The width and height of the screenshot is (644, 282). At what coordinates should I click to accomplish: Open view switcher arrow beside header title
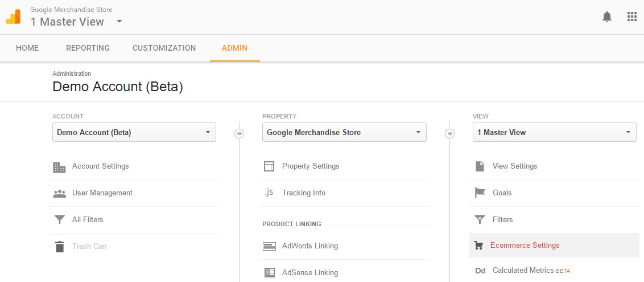(119, 21)
